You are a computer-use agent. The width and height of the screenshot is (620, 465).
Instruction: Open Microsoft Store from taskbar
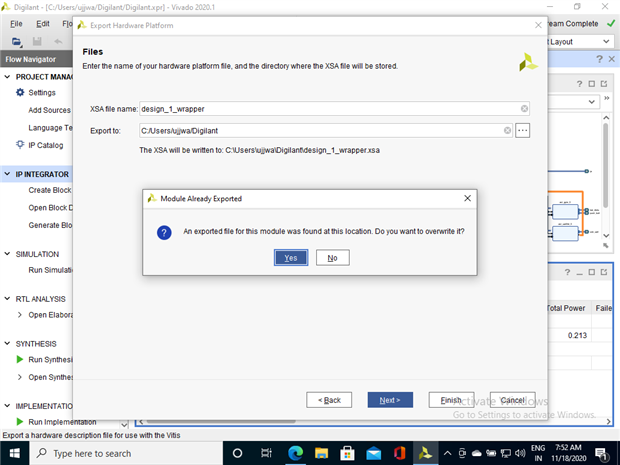click(348, 453)
